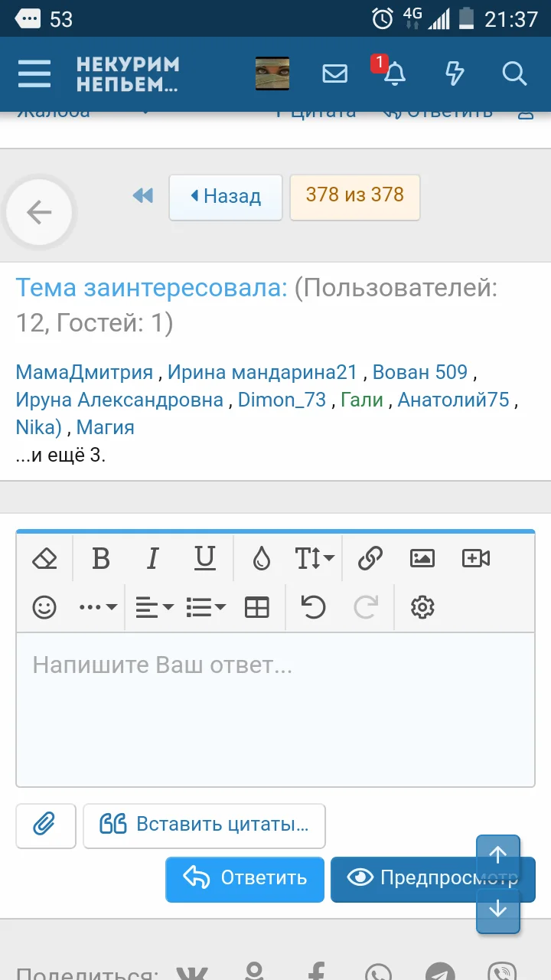Screen dimensions: 551x980
Task: Insert an image into the reply
Action: point(422,559)
